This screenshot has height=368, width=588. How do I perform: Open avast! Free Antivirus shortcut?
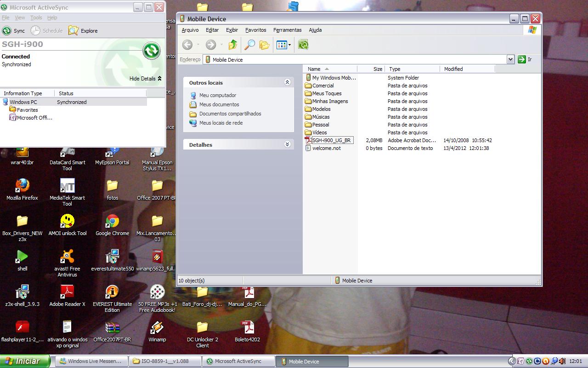pyautogui.click(x=67, y=263)
